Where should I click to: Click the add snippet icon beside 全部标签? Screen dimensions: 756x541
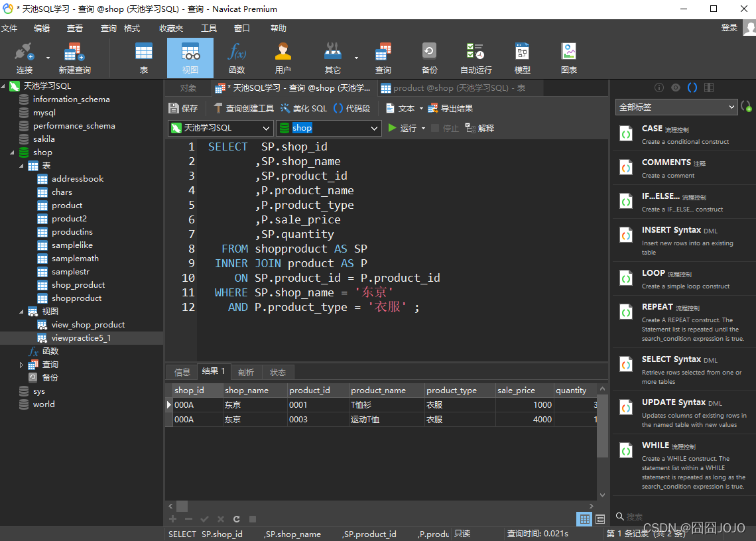[746, 107]
